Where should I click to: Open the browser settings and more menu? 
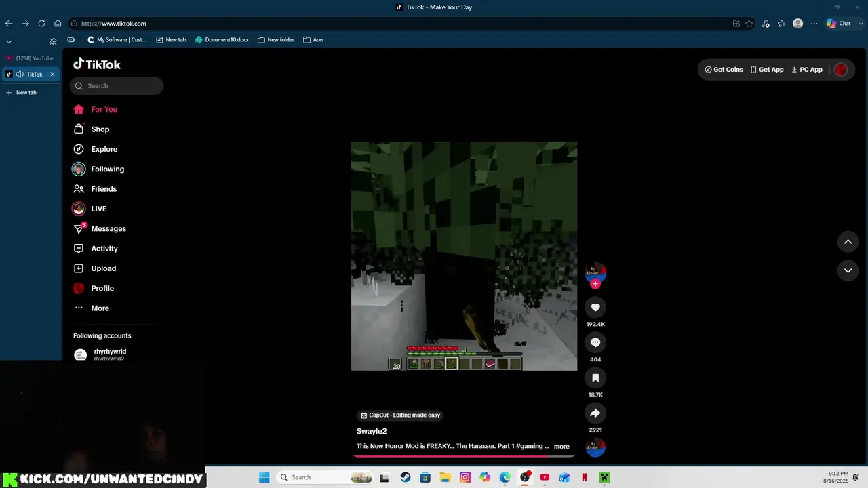pyautogui.click(x=814, y=24)
